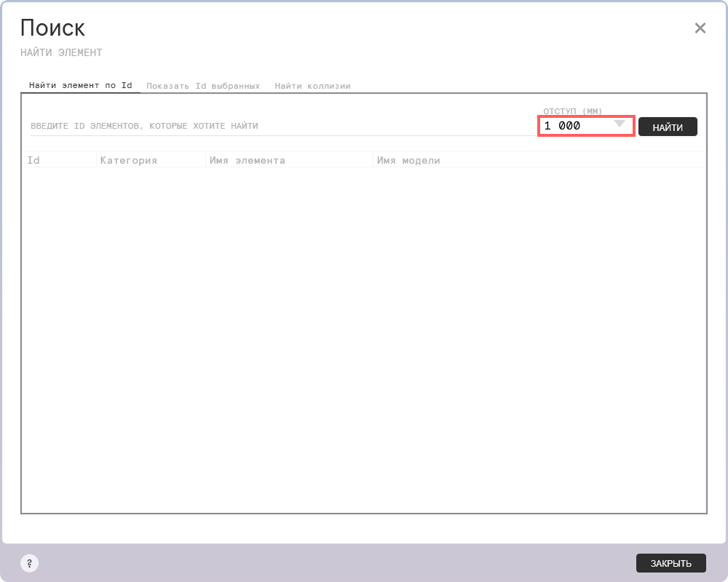
Task: Close the Поиск dialog with the X icon
Action: 700,28
